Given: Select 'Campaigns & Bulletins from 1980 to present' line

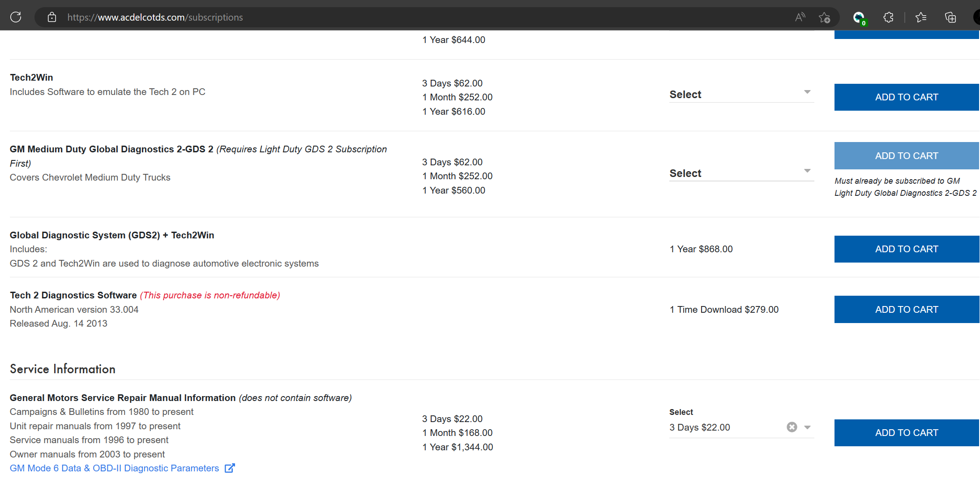Looking at the screenshot, I should 102,412.
